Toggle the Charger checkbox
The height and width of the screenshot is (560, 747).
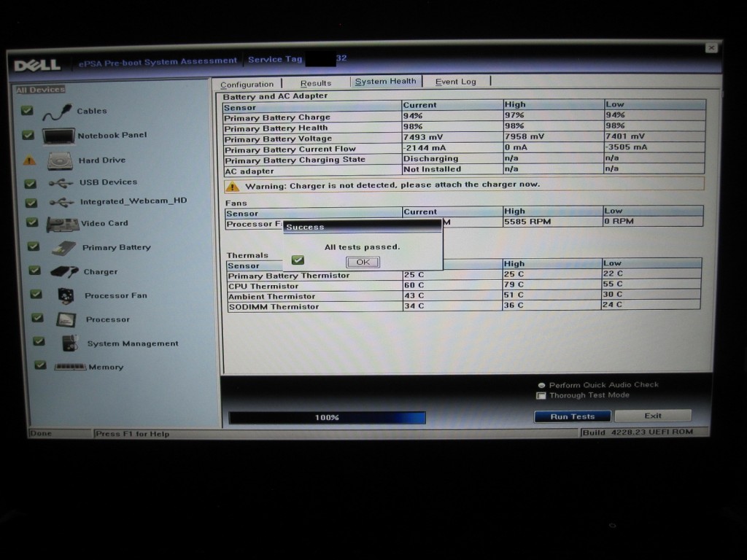click(35, 271)
